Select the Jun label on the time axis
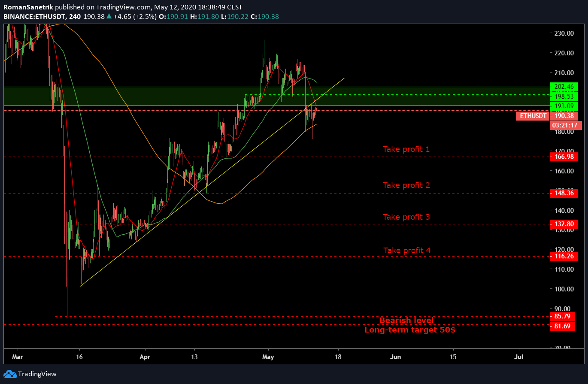This screenshot has width=588, height=384. click(395, 357)
